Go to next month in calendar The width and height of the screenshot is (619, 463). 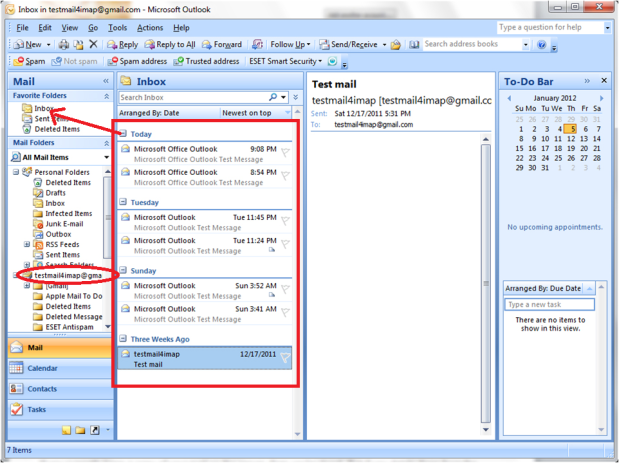point(601,98)
